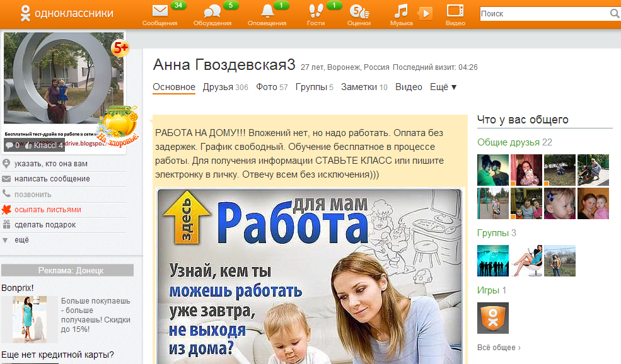The width and height of the screenshot is (621, 364).
Task: Click Bonprix ad dress image
Action: coord(30,319)
